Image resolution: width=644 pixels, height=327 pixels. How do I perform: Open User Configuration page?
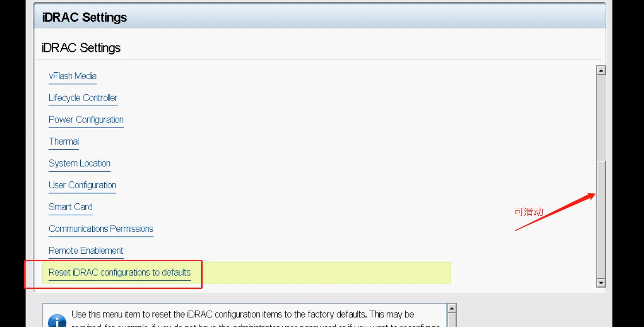pyautogui.click(x=82, y=185)
